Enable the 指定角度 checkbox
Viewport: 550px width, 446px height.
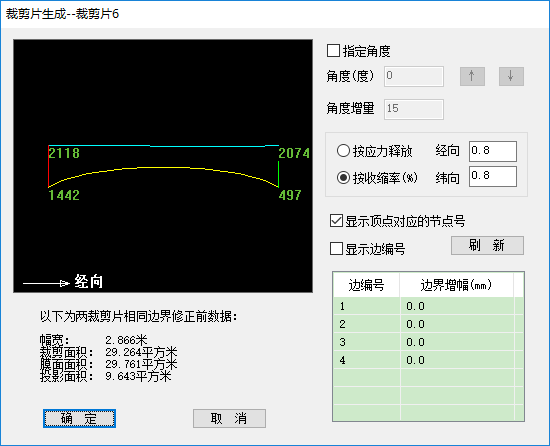pos(333,51)
